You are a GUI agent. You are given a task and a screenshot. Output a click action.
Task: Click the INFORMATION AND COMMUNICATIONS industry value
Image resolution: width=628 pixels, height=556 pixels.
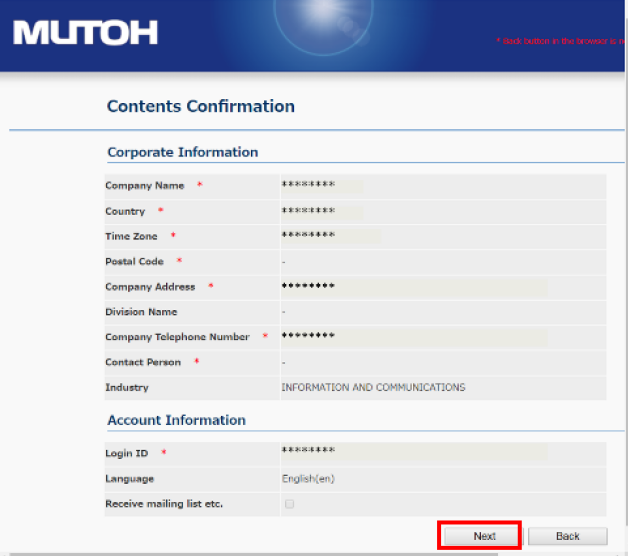pos(372,387)
